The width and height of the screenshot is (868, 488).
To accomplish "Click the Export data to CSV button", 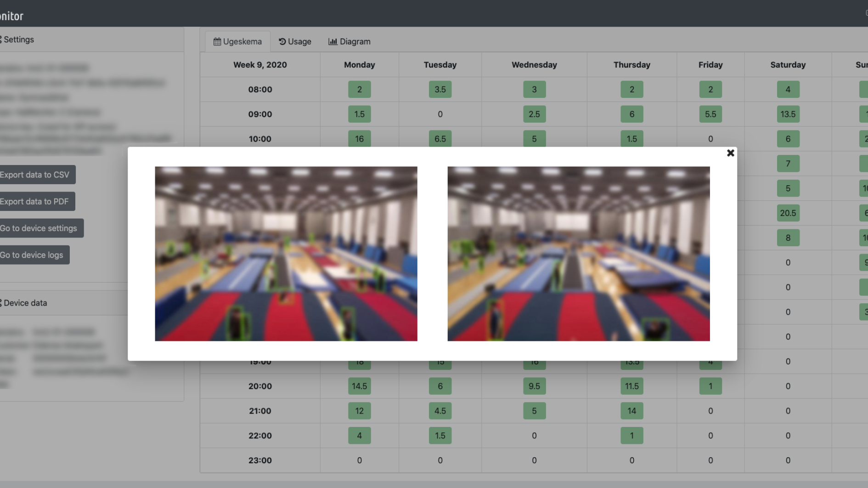I will (x=35, y=175).
